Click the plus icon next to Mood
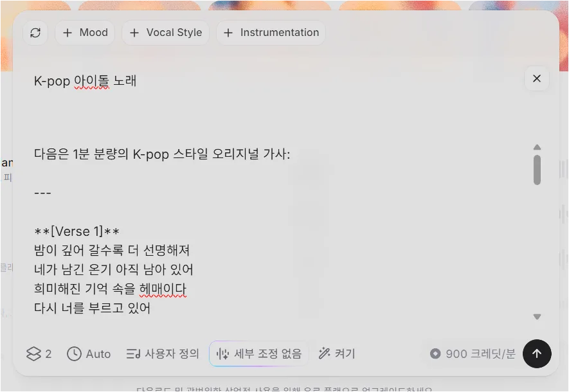 point(67,33)
